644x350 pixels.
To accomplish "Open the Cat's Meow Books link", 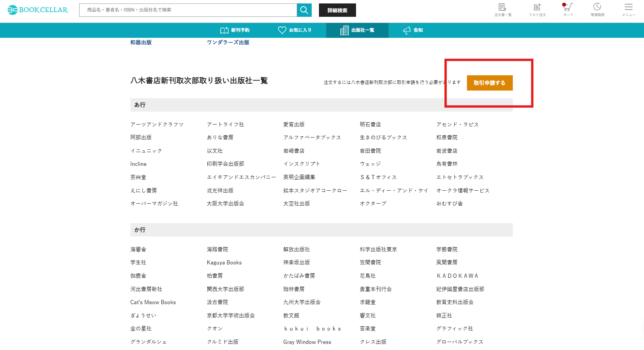I will pyautogui.click(x=153, y=302).
